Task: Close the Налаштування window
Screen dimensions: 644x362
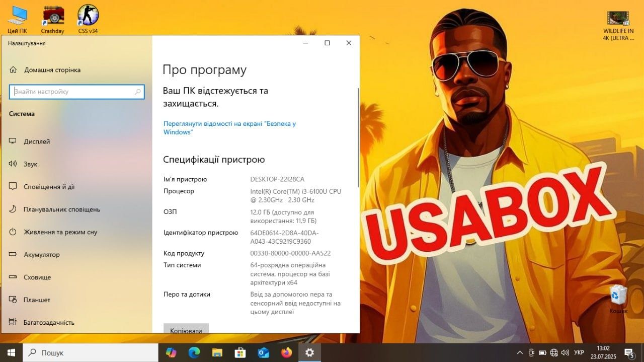Action: [349, 43]
